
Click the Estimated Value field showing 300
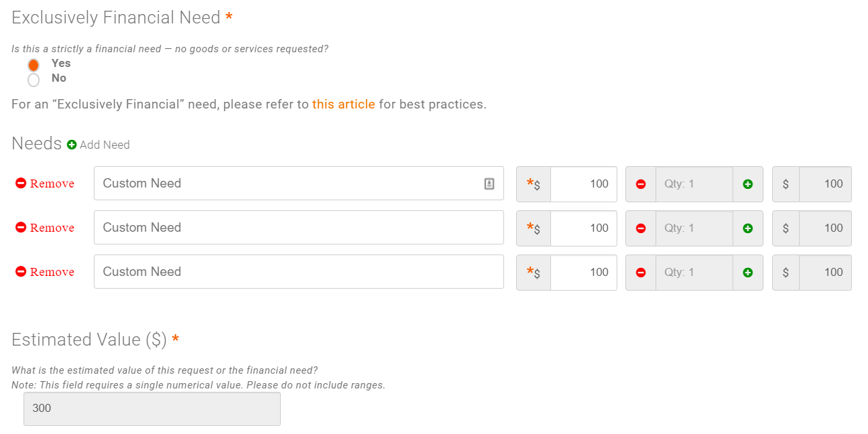(x=152, y=409)
